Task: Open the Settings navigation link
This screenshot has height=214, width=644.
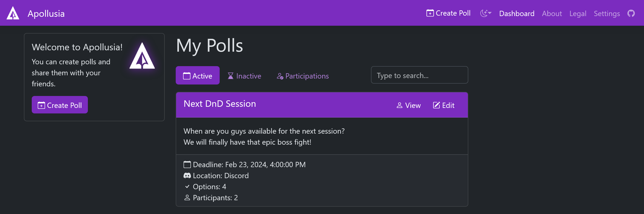Action: pyautogui.click(x=607, y=14)
